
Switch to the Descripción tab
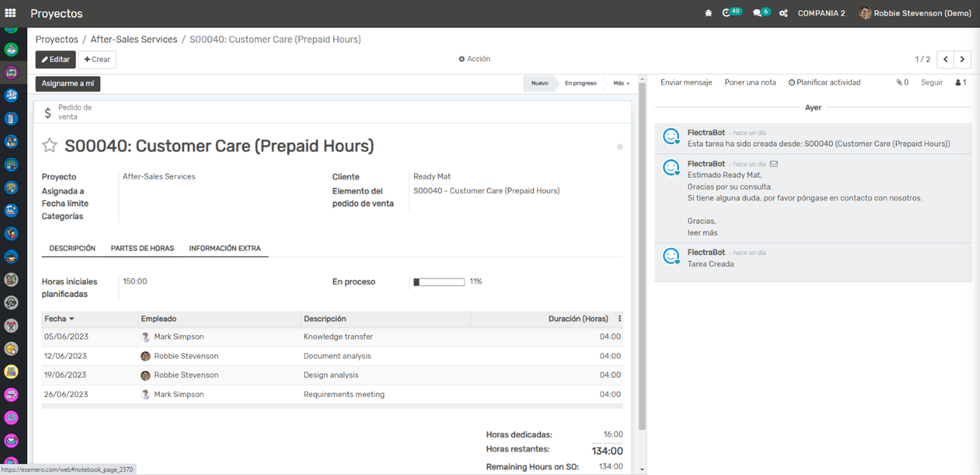tap(72, 248)
